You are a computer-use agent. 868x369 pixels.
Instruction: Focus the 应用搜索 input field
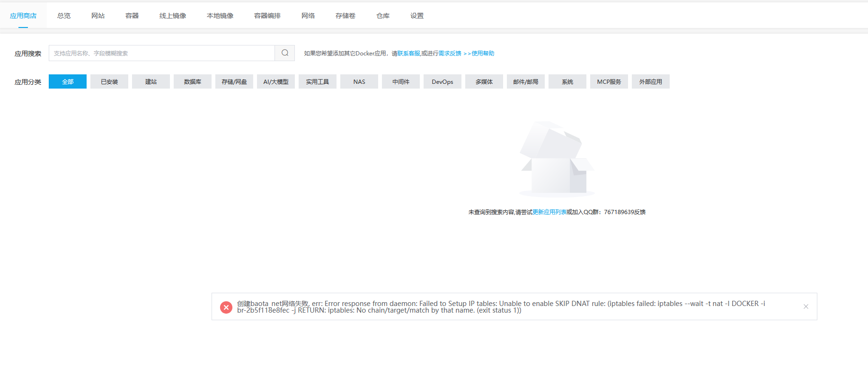pos(162,53)
